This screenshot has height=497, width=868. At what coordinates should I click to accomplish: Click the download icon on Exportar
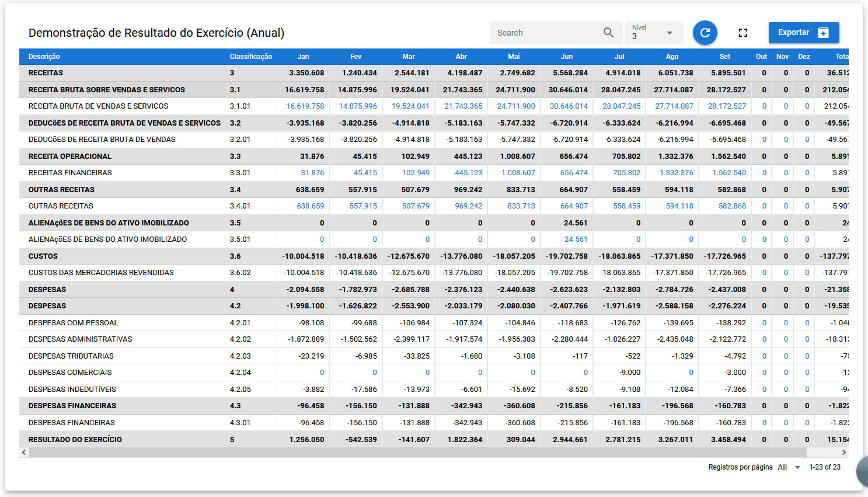click(x=823, y=33)
